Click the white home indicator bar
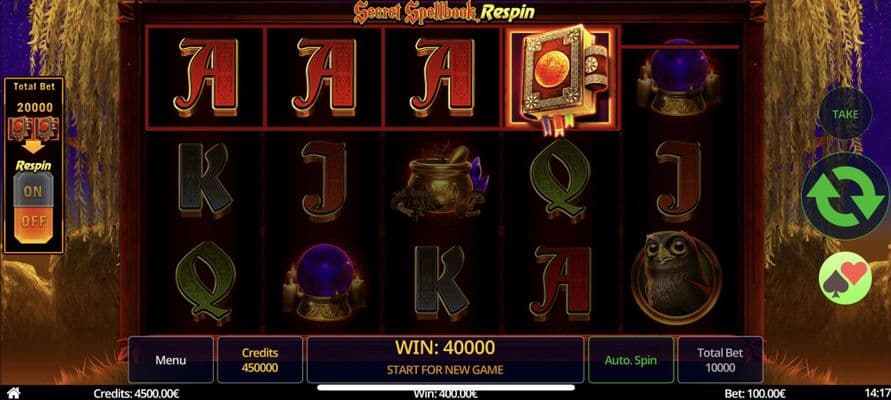The width and height of the screenshot is (891, 400). tap(446, 388)
